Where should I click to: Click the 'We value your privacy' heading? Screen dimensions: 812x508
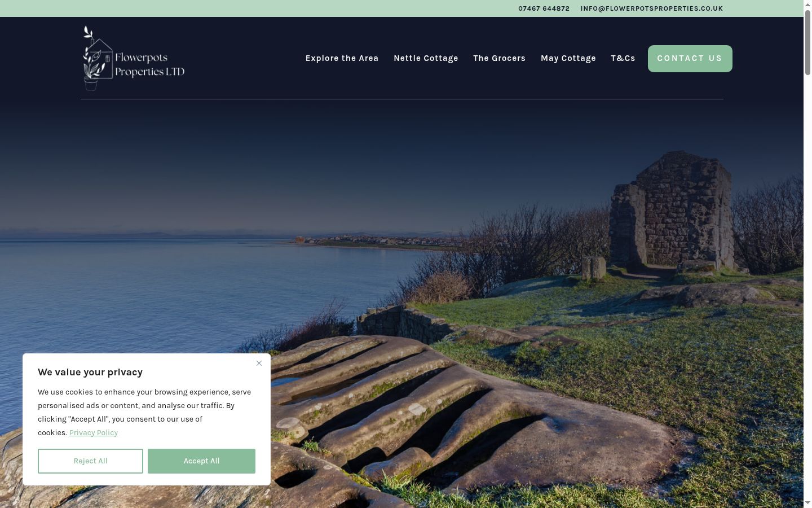pyautogui.click(x=90, y=372)
